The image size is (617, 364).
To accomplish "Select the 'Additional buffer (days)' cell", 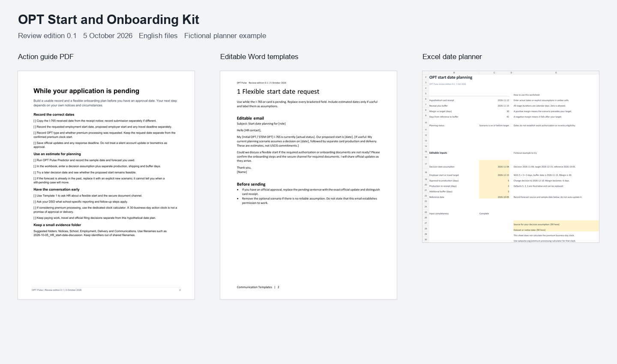I will click(440, 191).
